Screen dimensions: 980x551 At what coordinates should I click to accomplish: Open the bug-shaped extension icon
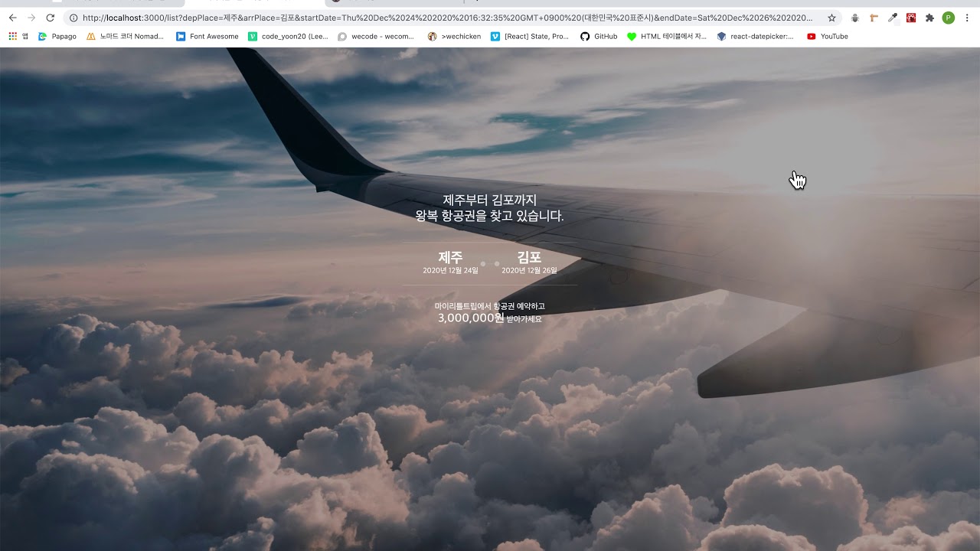point(855,18)
